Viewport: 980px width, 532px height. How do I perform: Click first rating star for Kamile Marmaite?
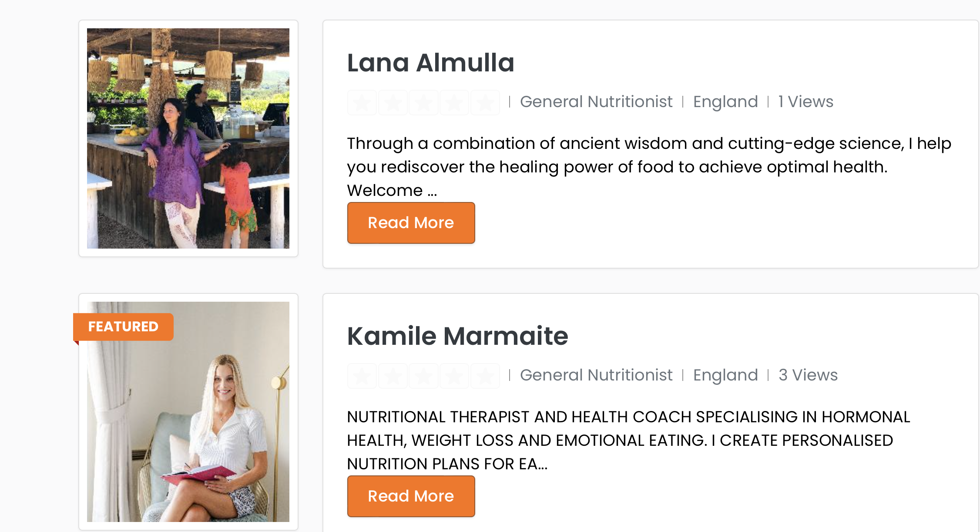(x=362, y=376)
